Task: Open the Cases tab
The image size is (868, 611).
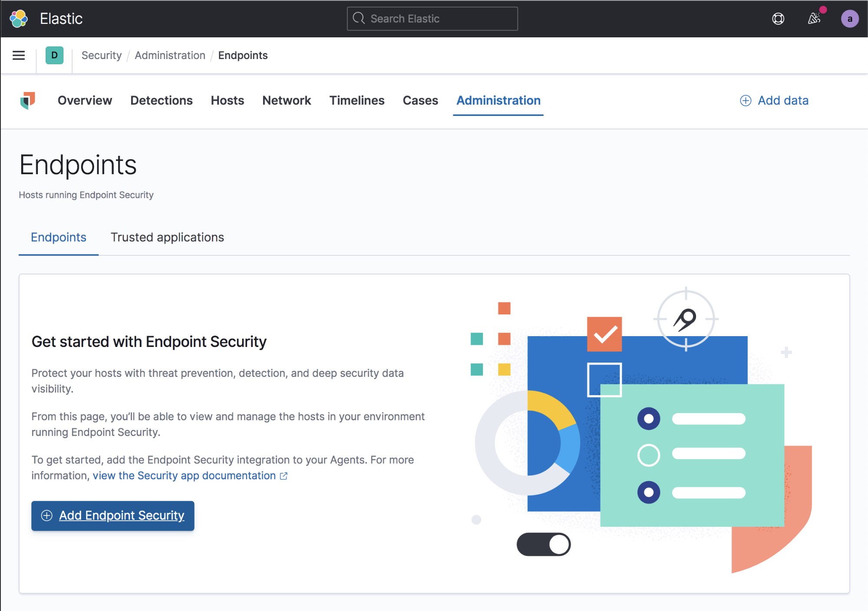Action: (420, 100)
